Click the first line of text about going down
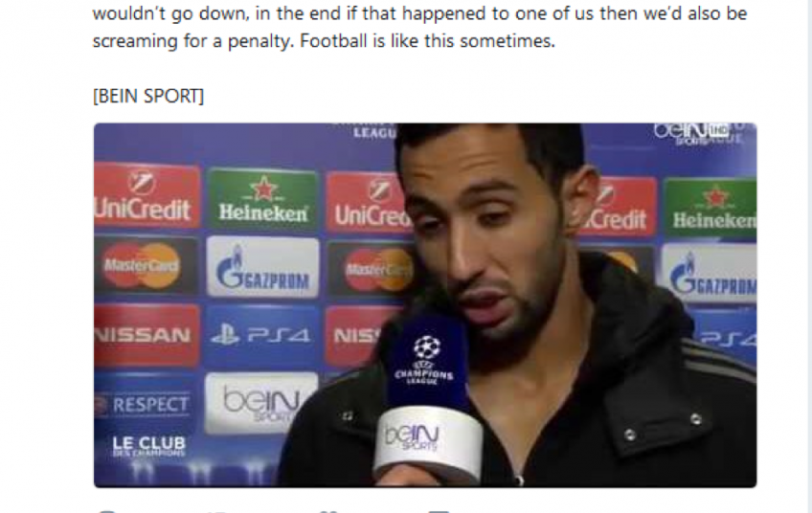 point(419,13)
